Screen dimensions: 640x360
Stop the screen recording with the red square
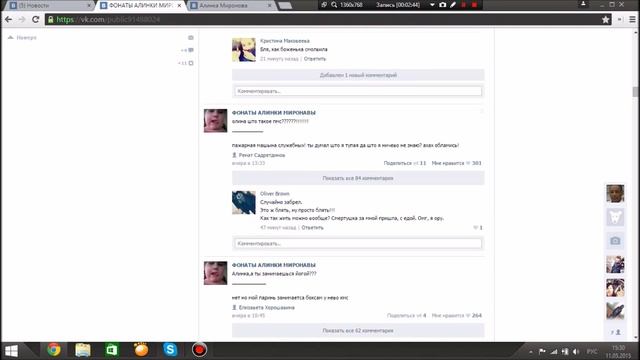[474, 5]
